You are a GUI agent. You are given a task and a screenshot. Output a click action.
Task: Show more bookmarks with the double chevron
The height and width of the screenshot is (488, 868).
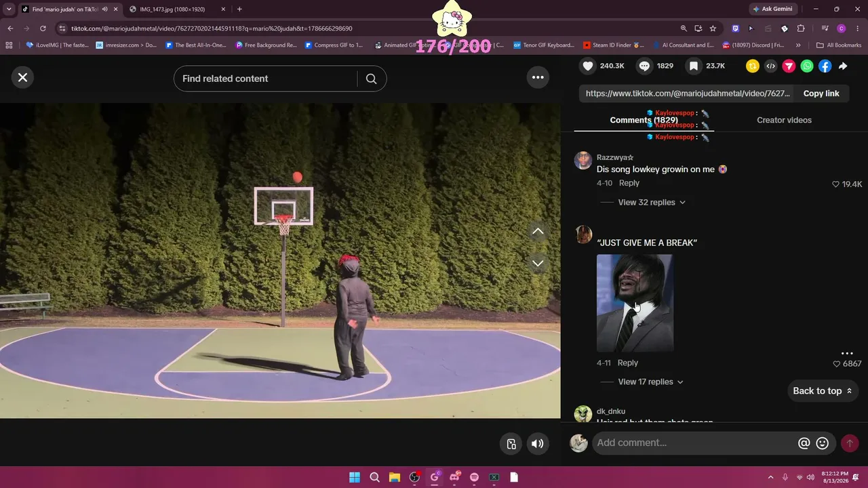click(798, 45)
